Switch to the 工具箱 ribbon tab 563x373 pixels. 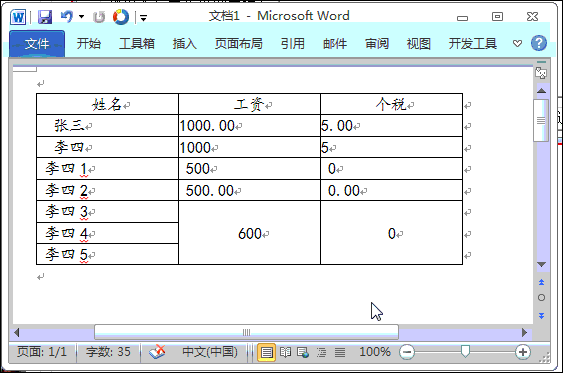137,44
